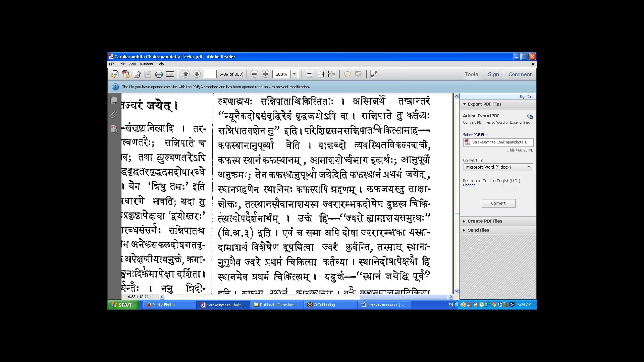644x362 pixels.
Task: Click the page number input field
Action: 210,74
